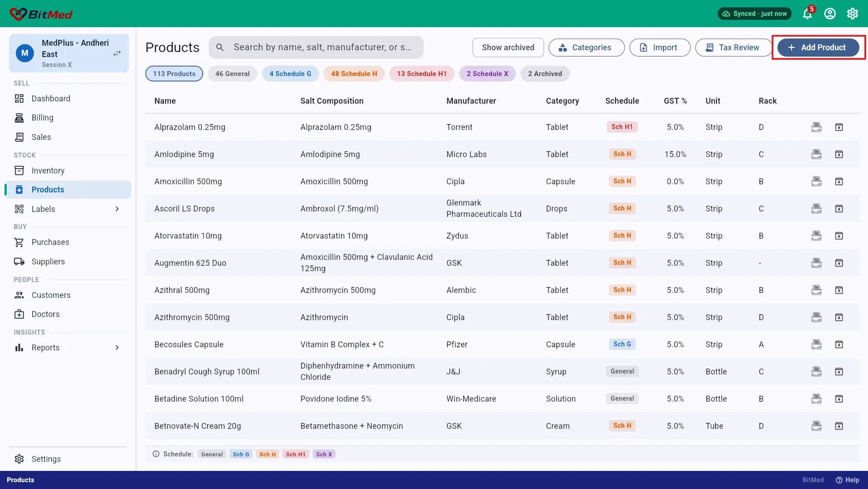868x489 pixels.
Task: Navigate to Inventory
Action: coord(68,171)
